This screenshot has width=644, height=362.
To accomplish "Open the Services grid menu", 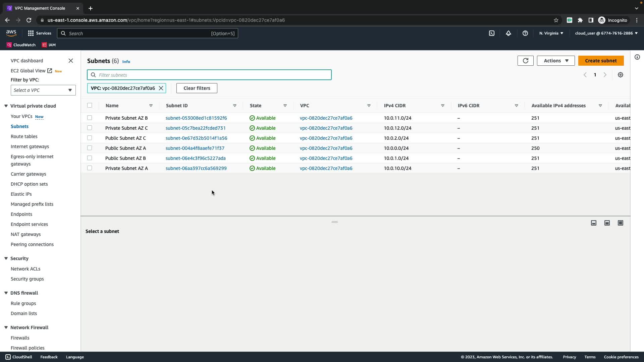I will (39, 33).
